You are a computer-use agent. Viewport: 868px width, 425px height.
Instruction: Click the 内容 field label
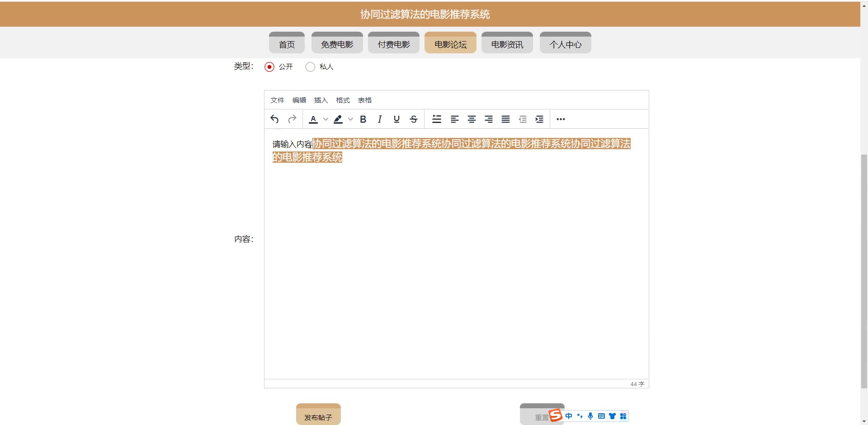[244, 239]
